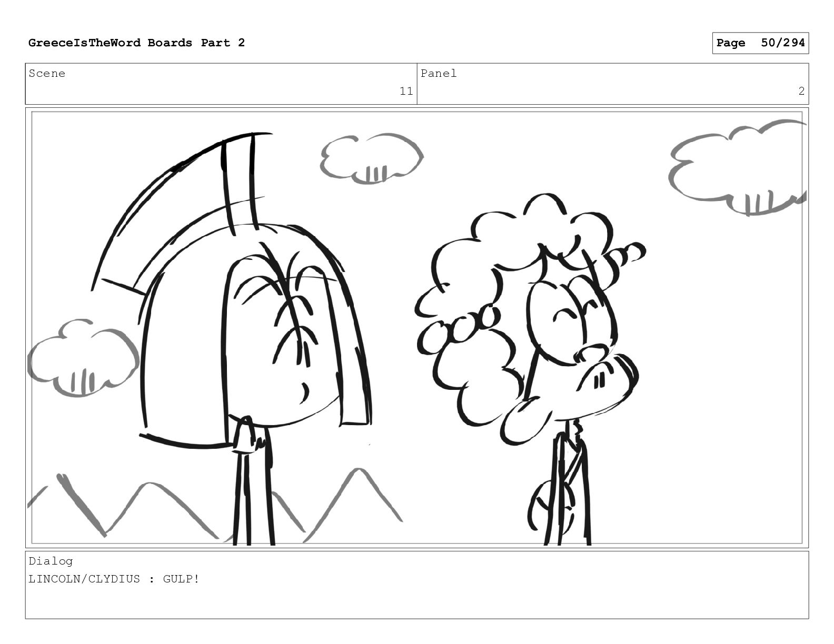The width and height of the screenshot is (834, 644).
Task: Click the 'Dialog' label
Action: coord(51,561)
